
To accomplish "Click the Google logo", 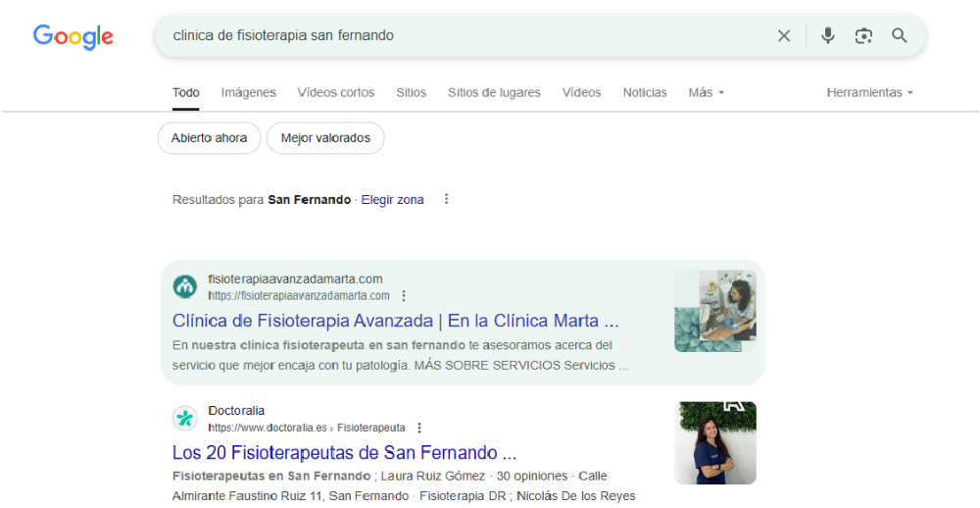I will pos(73,36).
